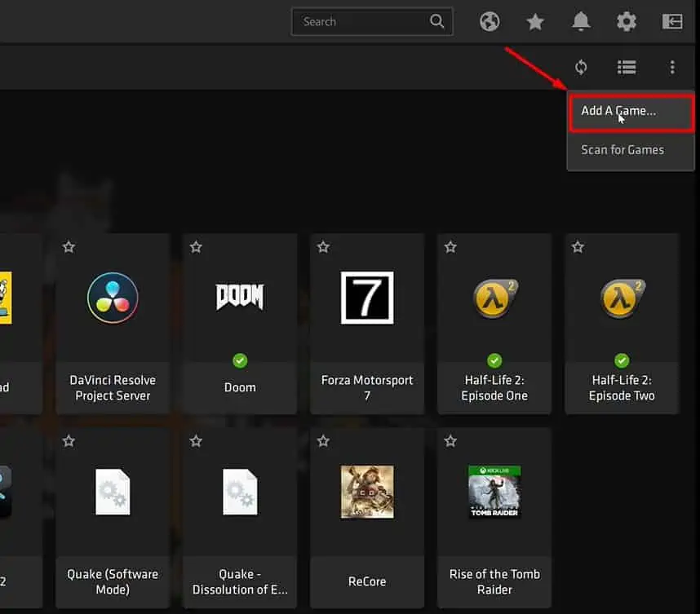Open favorites via the top star icon
The height and width of the screenshot is (614, 700).
[535, 21]
